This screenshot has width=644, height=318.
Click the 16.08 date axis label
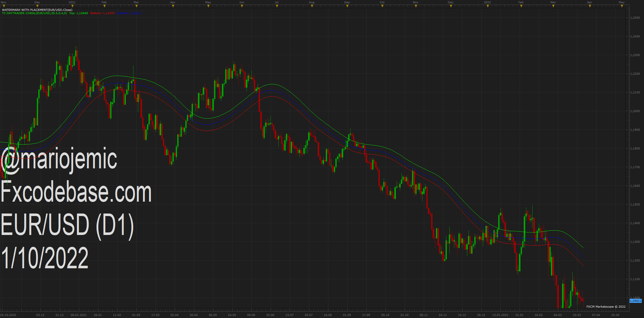328,315
